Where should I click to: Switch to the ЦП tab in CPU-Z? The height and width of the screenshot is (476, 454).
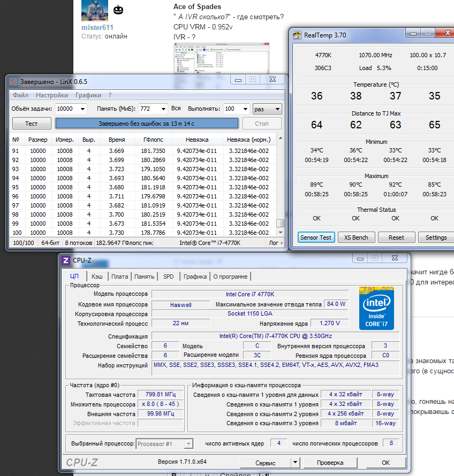[74, 276]
